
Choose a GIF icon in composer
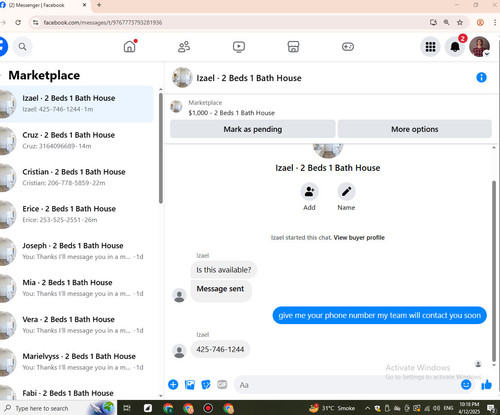point(222,384)
